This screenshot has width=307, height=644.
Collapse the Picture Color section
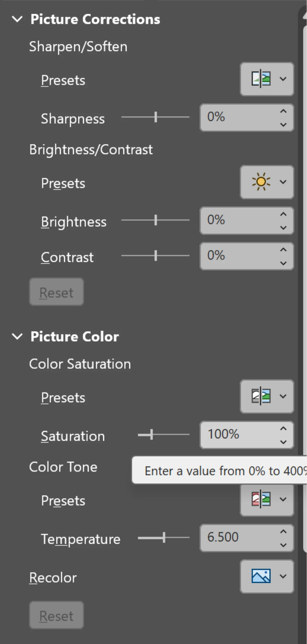point(17,336)
